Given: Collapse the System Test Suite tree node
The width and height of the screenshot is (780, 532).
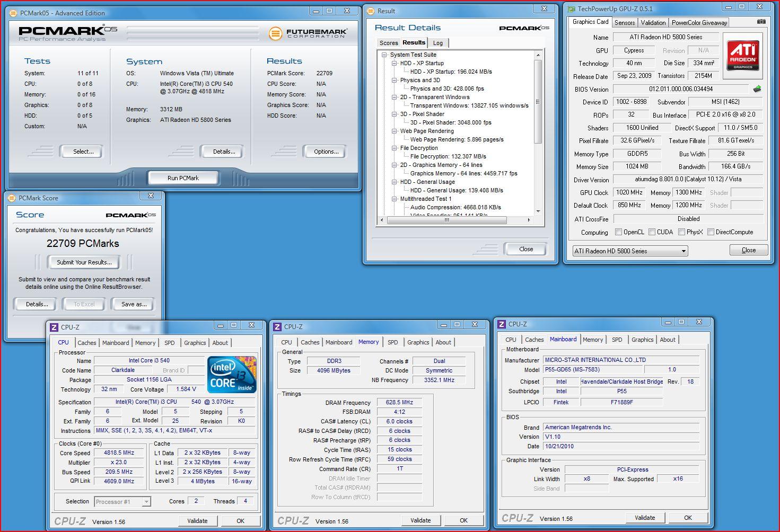Looking at the screenshot, I should coord(384,55).
